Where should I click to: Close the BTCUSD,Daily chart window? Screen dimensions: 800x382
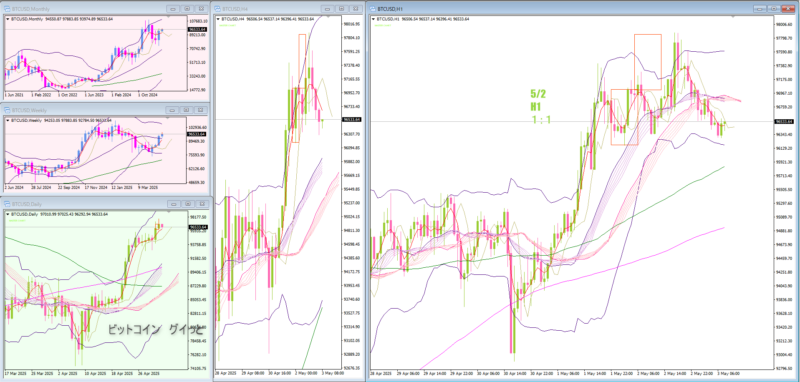click(202, 203)
